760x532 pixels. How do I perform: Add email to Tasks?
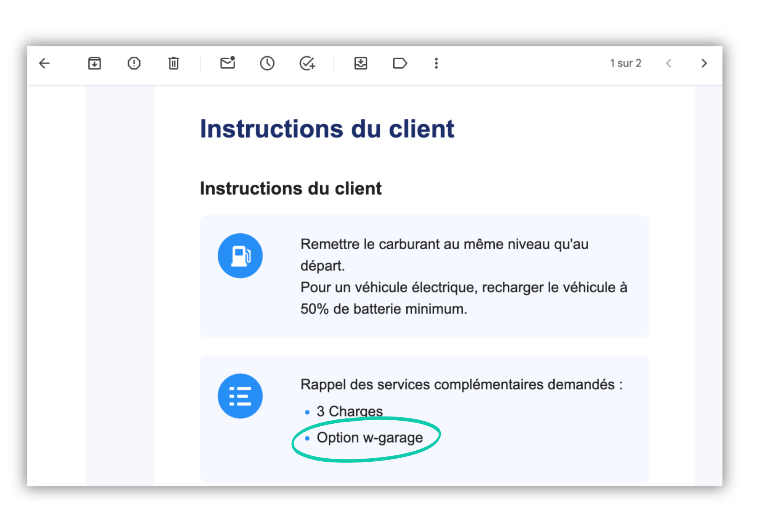[x=307, y=63]
